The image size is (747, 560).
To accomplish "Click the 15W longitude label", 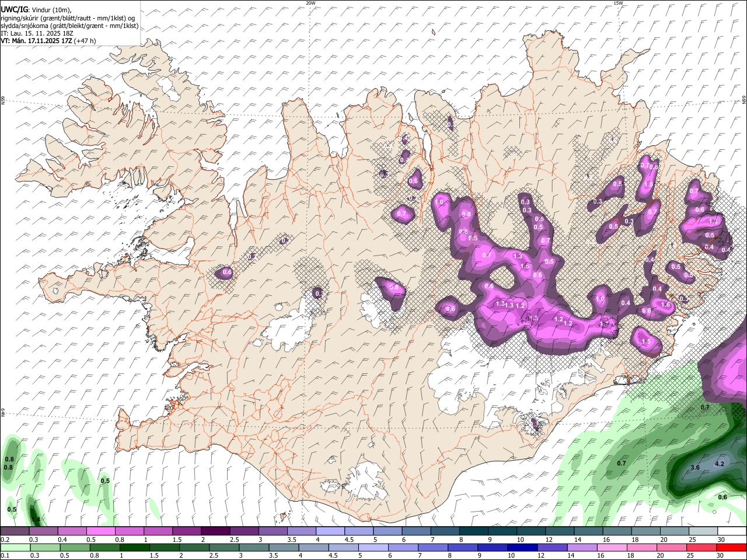I will click(618, 3).
